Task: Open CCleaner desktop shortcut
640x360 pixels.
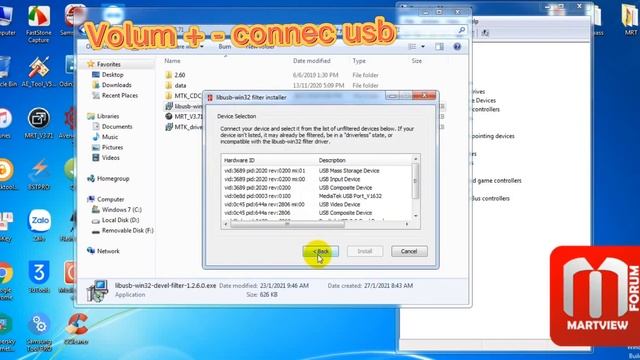Action: [76, 329]
